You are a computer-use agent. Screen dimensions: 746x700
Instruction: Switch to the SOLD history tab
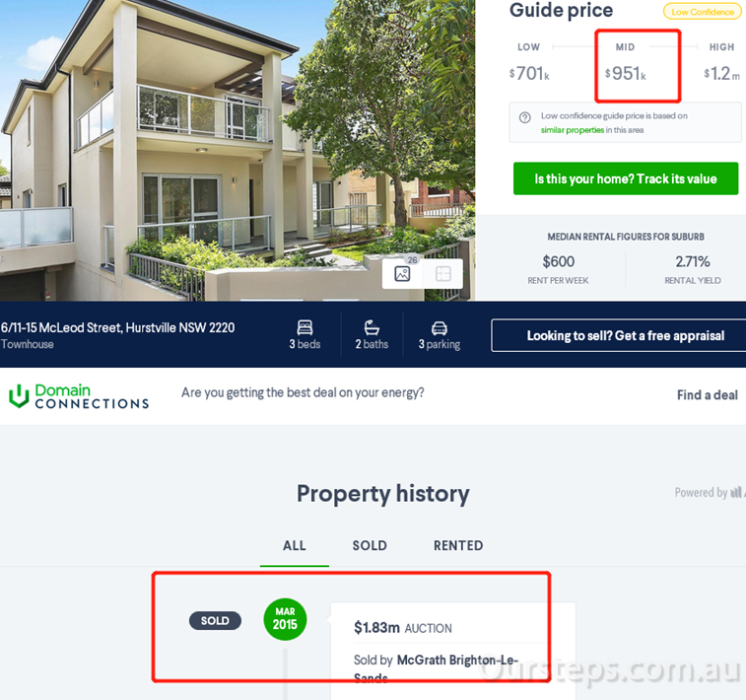(370, 545)
